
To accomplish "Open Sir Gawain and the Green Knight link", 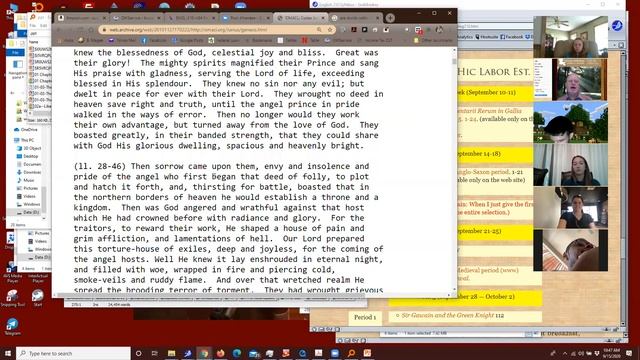I will click(x=447, y=316).
